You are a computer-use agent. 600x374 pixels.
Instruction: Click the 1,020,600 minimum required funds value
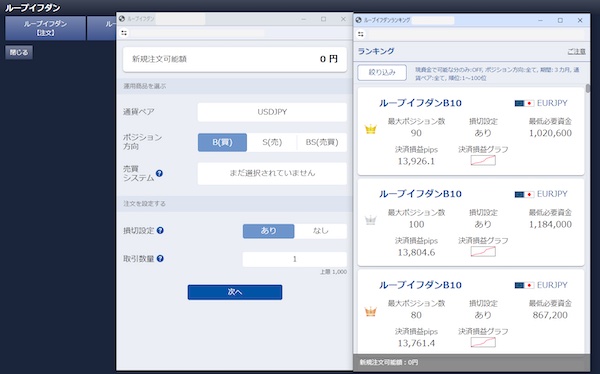[550, 133]
